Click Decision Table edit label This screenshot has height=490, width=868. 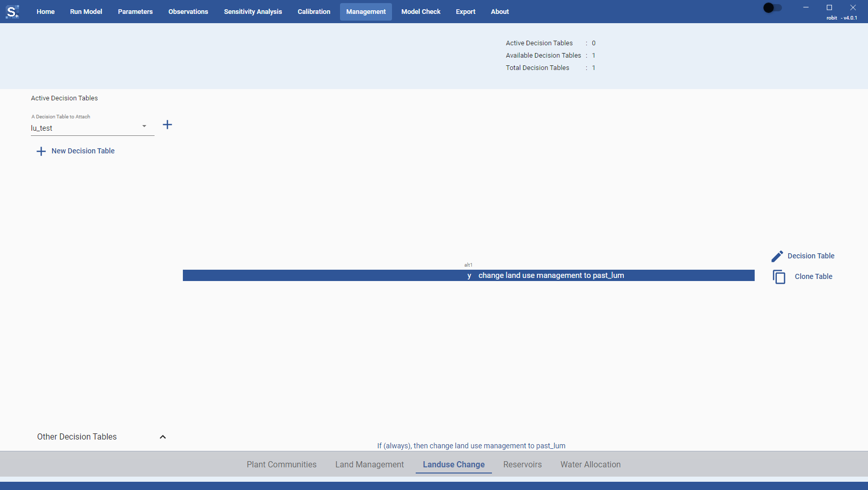(x=811, y=256)
